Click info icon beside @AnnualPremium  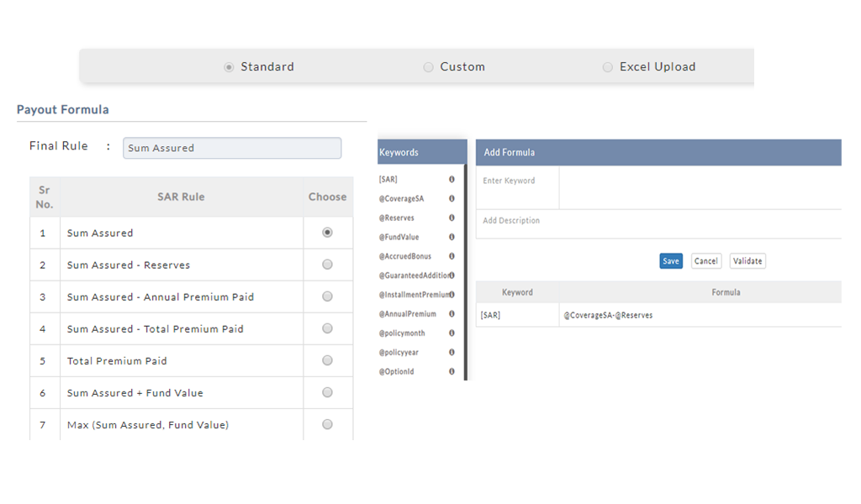pos(452,314)
